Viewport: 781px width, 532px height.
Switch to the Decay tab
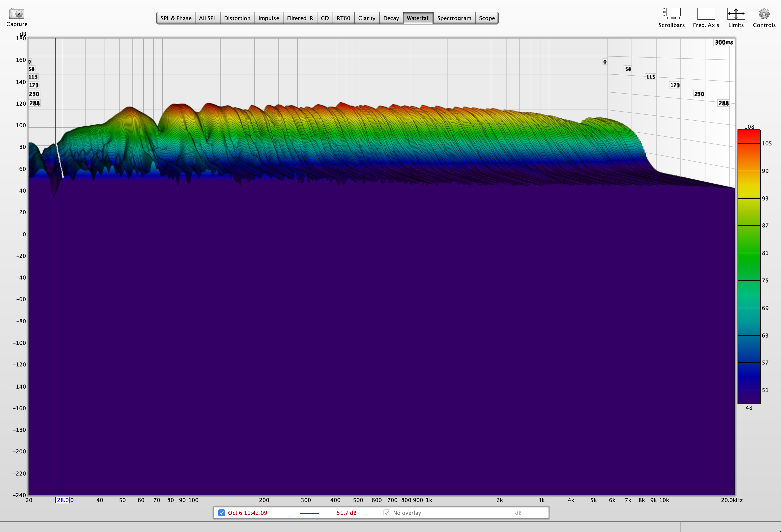(x=391, y=18)
